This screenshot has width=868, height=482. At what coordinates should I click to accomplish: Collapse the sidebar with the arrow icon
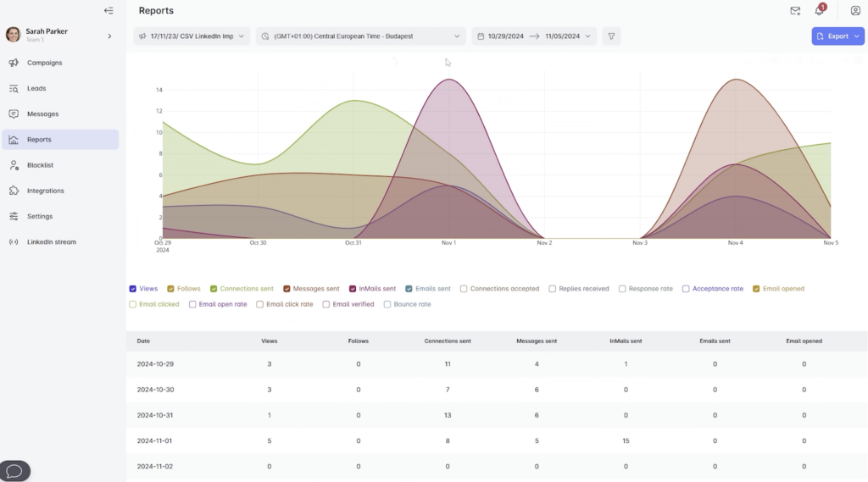point(108,11)
